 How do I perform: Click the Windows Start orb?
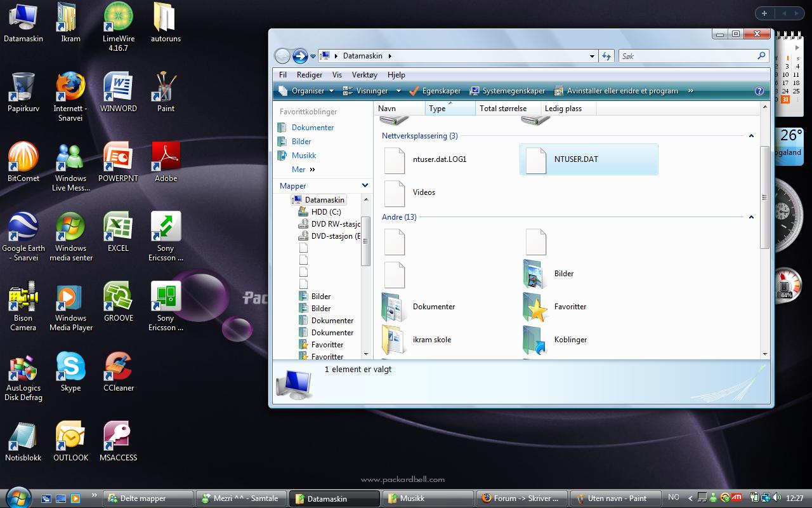tap(17, 497)
